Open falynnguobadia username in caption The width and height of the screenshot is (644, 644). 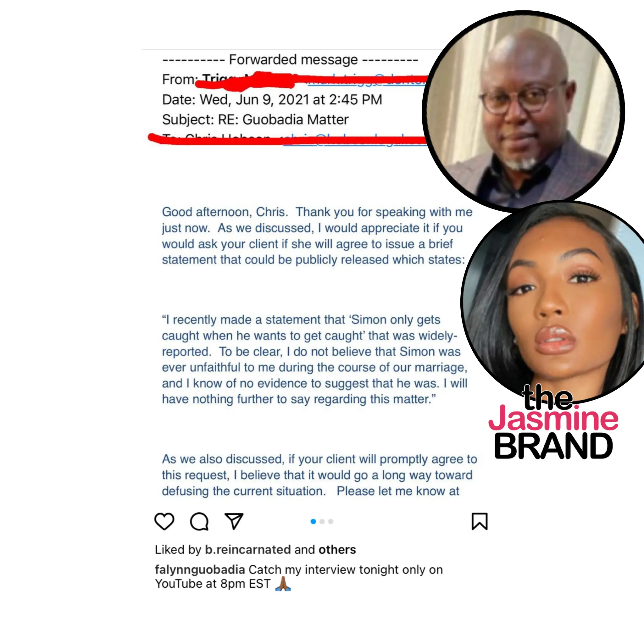click(200, 570)
